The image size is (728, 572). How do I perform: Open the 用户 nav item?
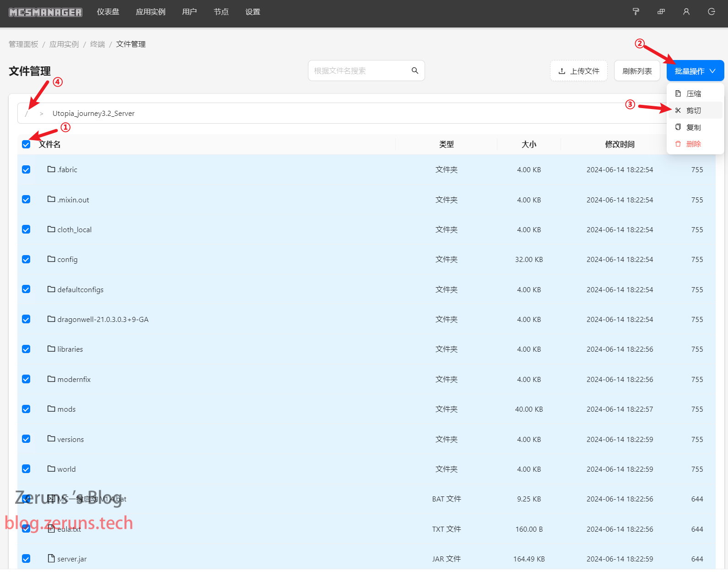coord(189,12)
